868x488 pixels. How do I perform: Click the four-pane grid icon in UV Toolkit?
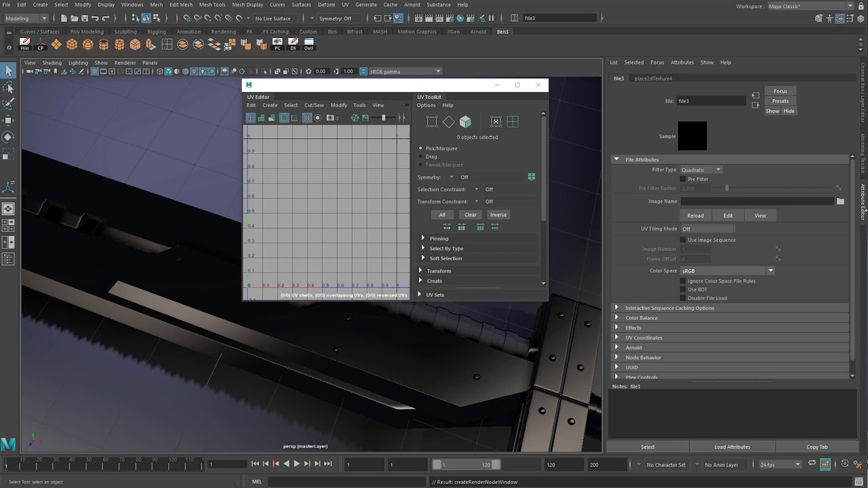pyautogui.click(x=513, y=122)
